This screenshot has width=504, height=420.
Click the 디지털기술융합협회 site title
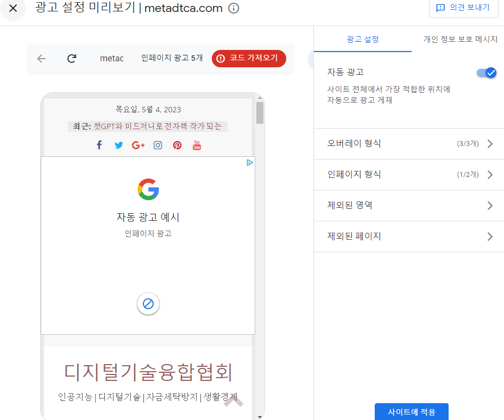pos(148,372)
